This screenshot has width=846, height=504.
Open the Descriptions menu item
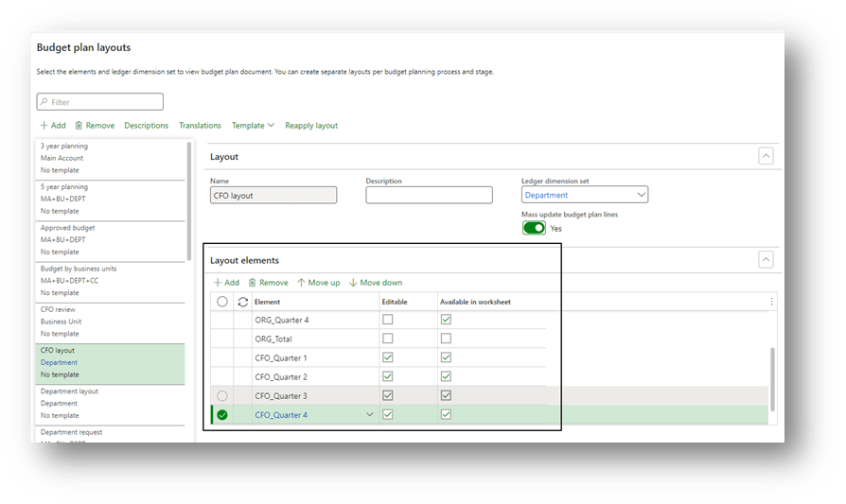point(146,126)
